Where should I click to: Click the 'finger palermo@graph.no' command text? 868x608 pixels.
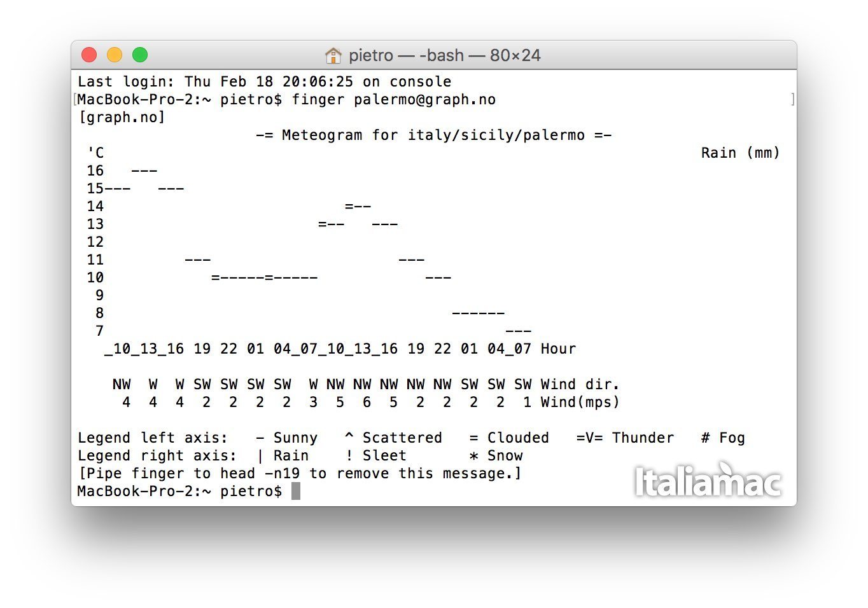[394, 100]
